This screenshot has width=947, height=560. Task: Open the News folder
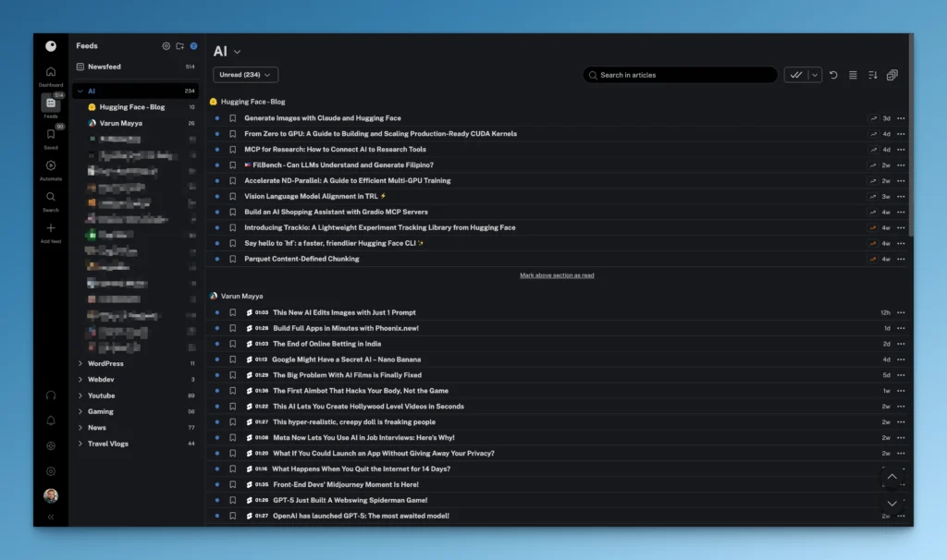[135, 428]
